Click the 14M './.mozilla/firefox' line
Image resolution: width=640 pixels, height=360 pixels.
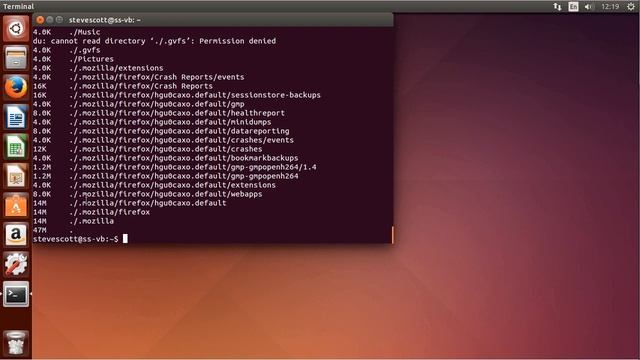coord(91,212)
